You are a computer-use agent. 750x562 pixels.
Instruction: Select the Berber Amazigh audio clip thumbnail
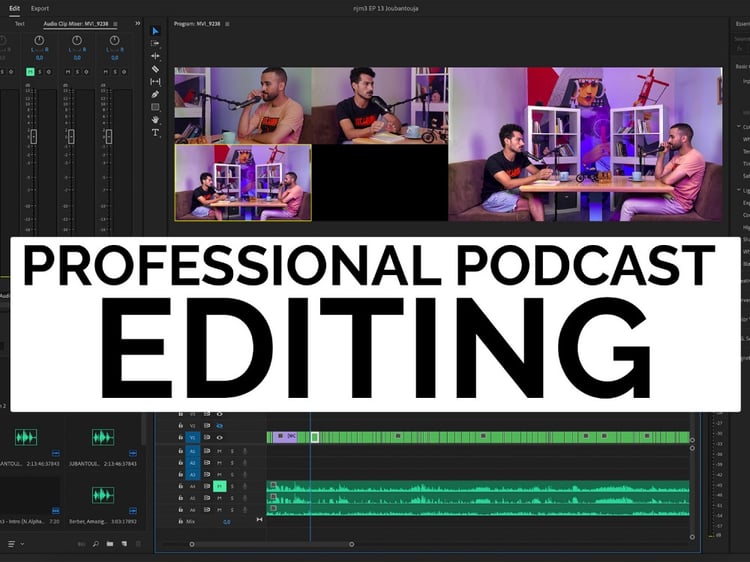103,496
